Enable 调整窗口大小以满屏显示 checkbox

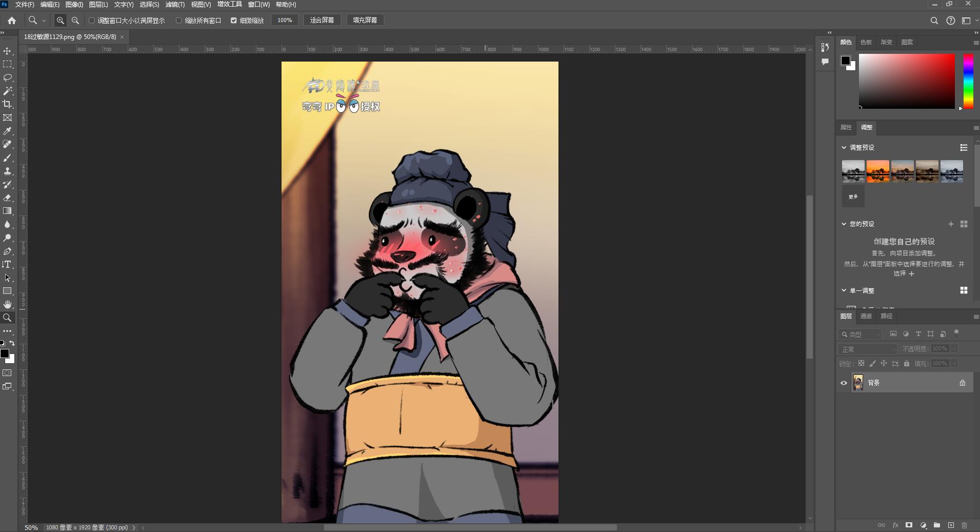tap(92, 21)
